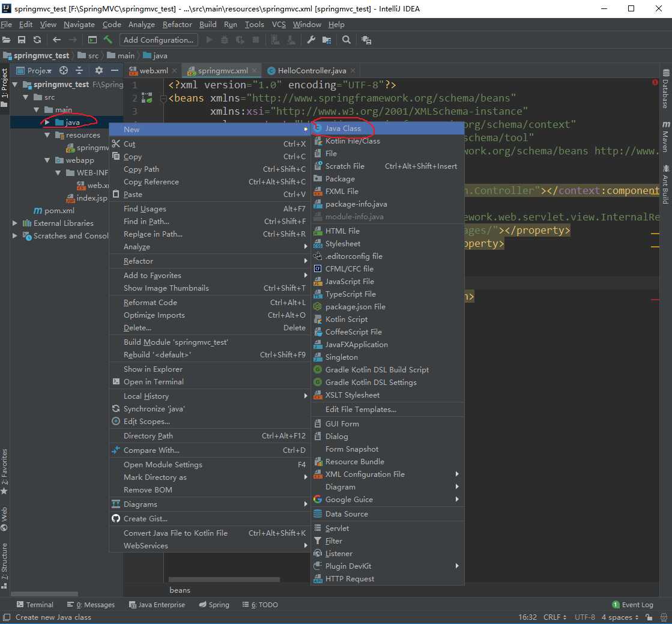Expand Scratches and Consoles node
The width and height of the screenshot is (672, 624).
coord(15,235)
